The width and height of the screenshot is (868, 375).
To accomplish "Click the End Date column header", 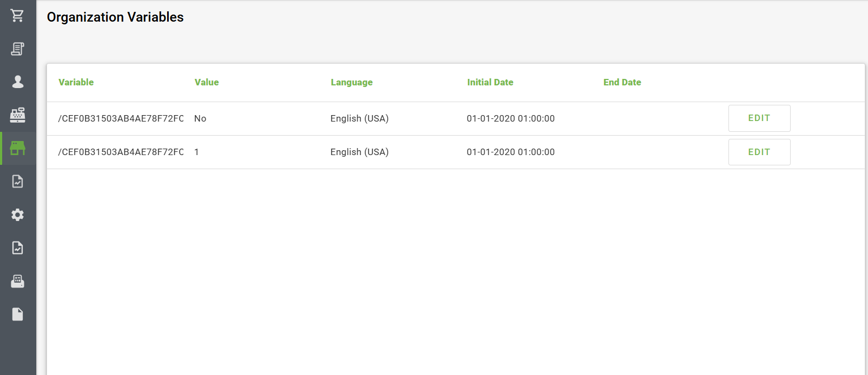I will click(622, 82).
